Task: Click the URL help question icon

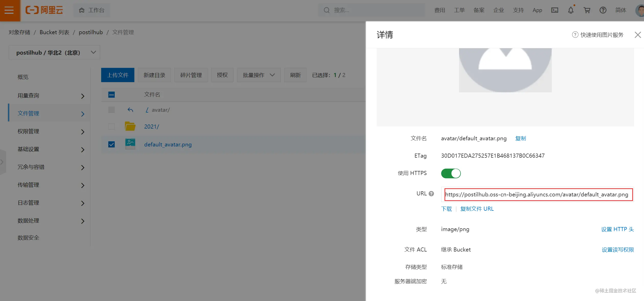Action: point(431,194)
